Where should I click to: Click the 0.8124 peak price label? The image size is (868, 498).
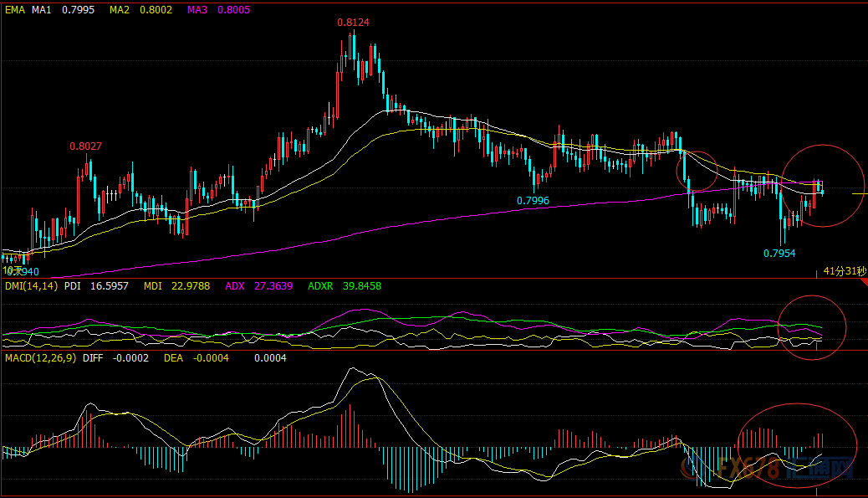[353, 23]
